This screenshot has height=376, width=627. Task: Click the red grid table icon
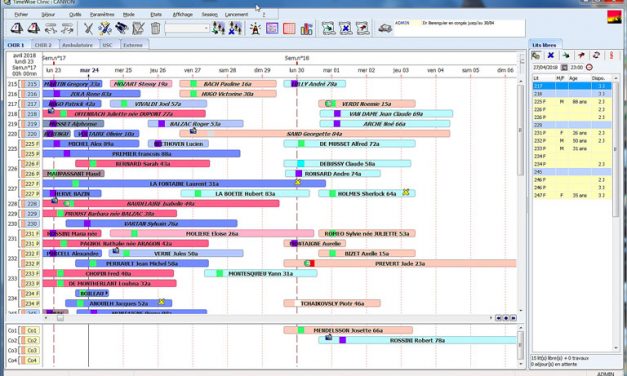click(x=289, y=28)
